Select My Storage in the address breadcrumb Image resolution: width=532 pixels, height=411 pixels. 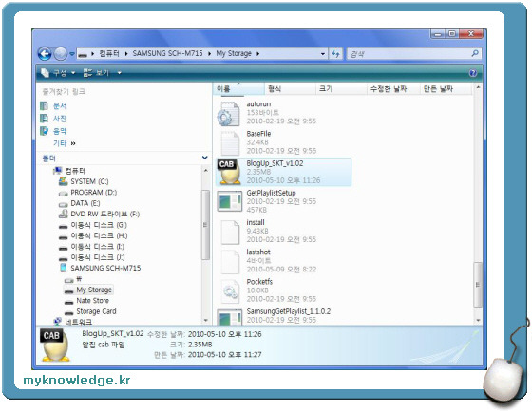point(234,53)
